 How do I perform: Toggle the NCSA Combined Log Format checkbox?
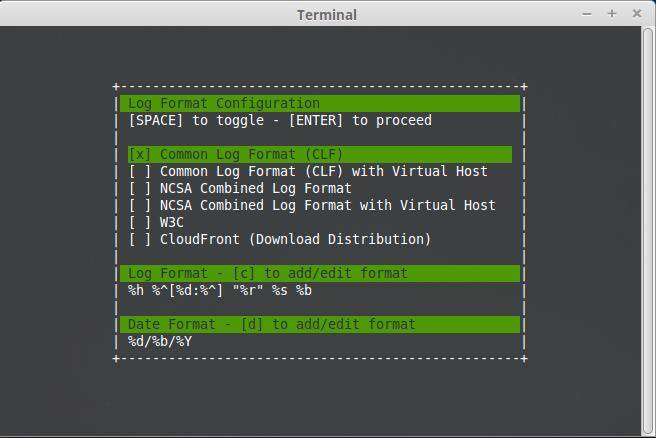click(140, 189)
